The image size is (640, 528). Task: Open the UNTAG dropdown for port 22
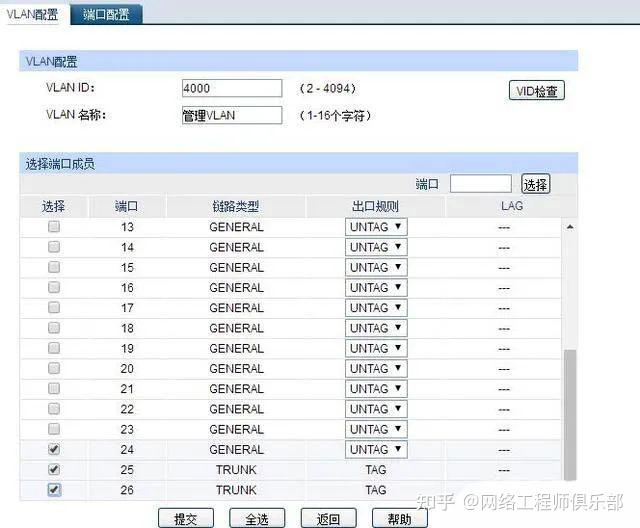click(376, 409)
